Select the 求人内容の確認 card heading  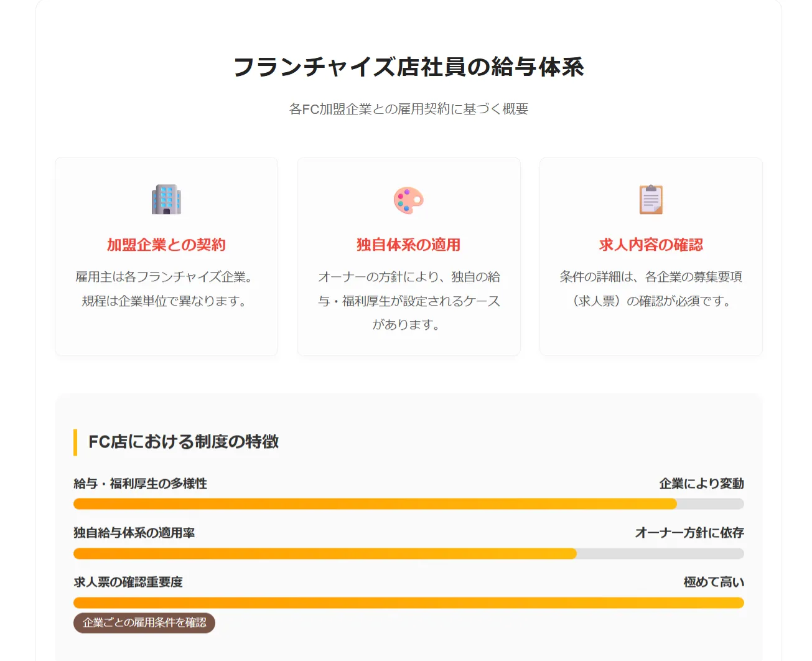tap(651, 245)
